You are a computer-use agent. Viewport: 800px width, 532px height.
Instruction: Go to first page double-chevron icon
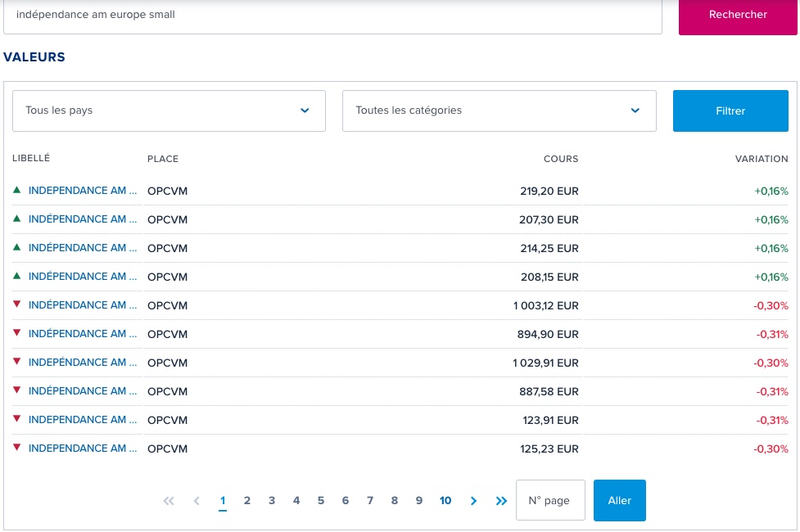pyautogui.click(x=169, y=501)
